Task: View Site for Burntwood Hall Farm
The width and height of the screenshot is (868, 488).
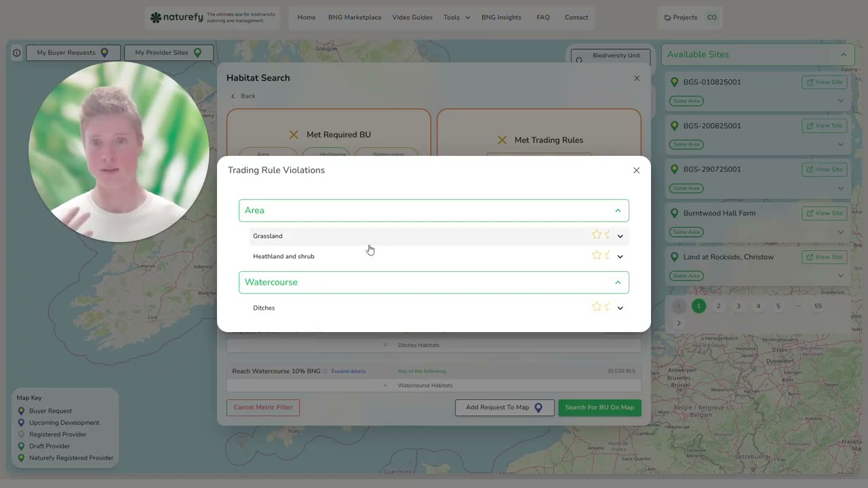Action: pyautogui.click(x=825, y=213)
